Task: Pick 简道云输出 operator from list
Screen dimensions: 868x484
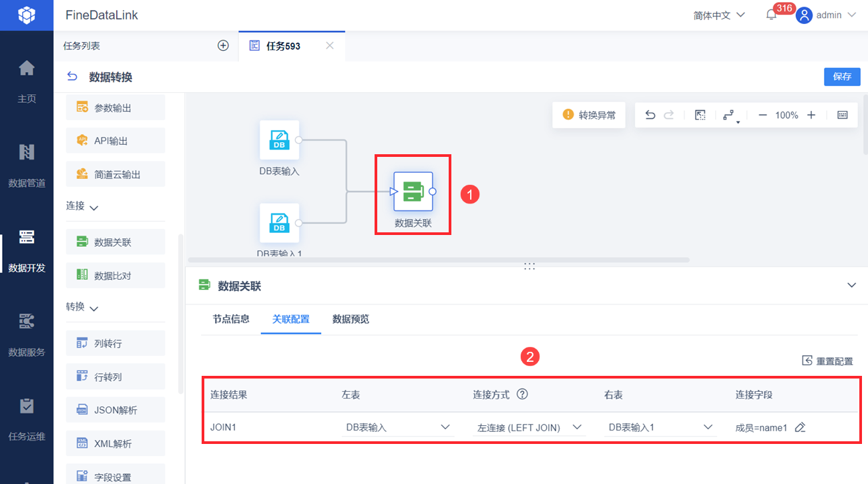Action: coord(116,174)
